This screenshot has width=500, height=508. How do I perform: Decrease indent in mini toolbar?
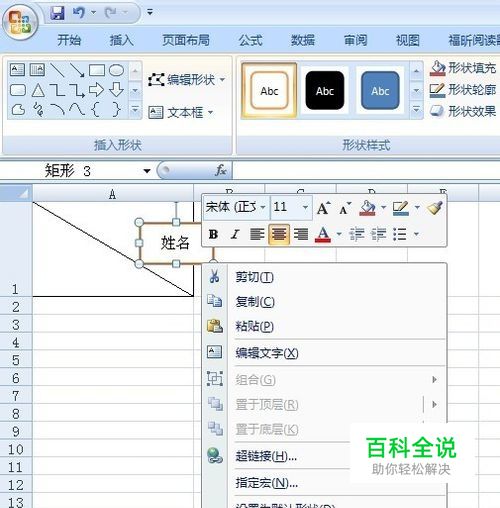[356, 234]
